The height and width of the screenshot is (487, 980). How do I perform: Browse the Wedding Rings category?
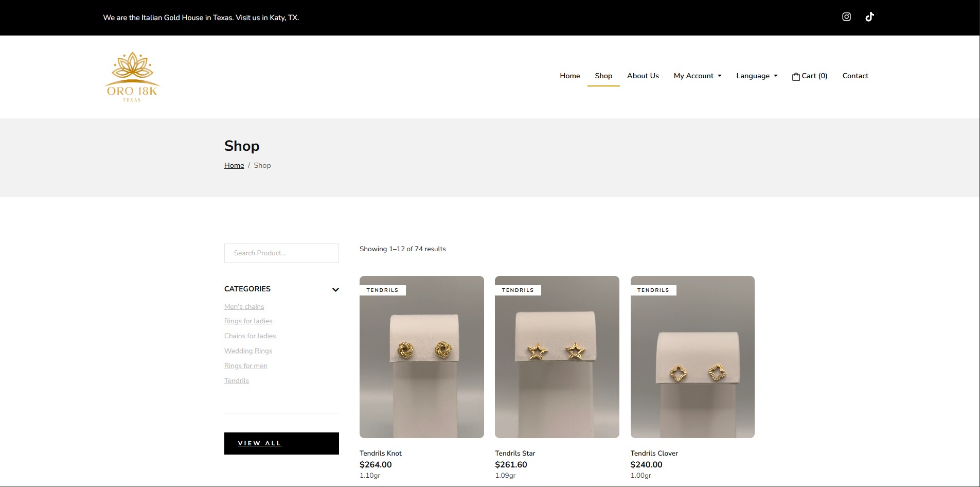coord(248,351)
